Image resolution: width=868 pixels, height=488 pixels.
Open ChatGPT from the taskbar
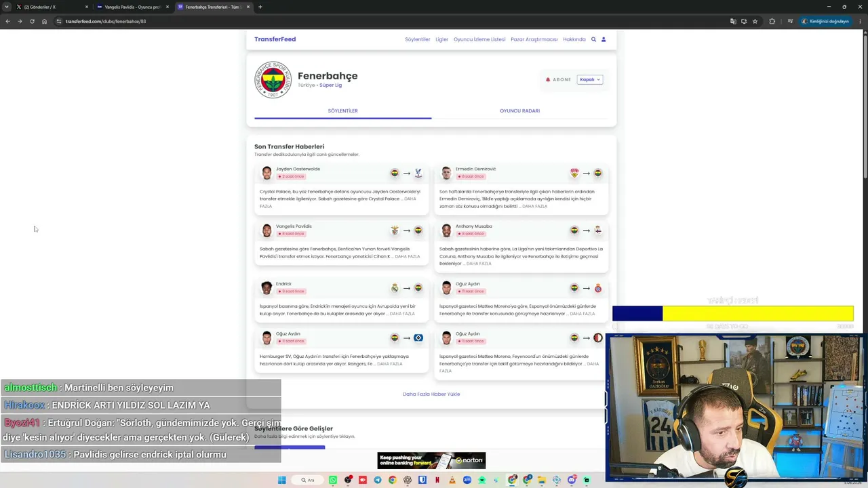point(408,480)
